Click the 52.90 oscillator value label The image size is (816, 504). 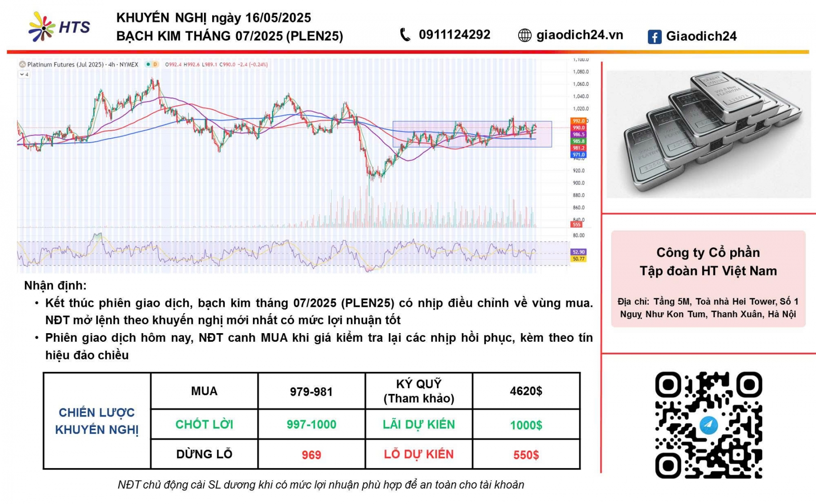578,252
